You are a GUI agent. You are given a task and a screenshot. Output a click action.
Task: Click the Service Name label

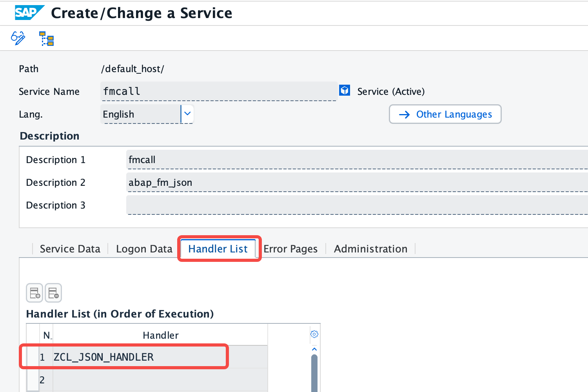coord(49,91)
